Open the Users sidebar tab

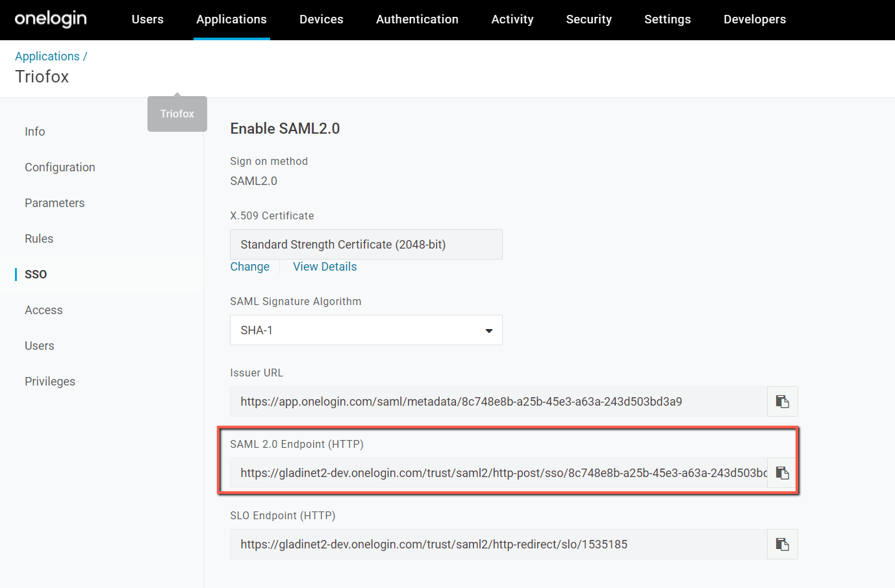[x=40, y=346]
